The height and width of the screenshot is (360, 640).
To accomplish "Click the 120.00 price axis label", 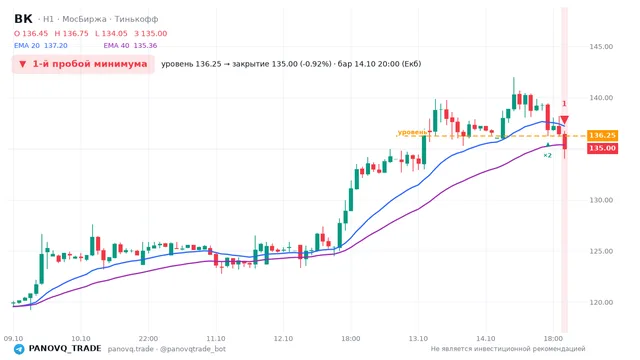I will pos(601,302).
